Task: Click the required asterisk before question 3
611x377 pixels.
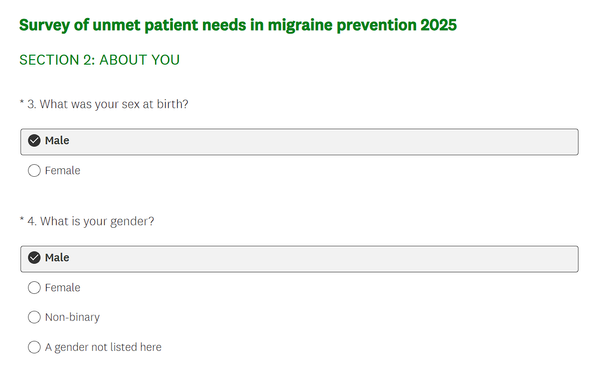Action: pyautogui.click(x=22, y=102)
